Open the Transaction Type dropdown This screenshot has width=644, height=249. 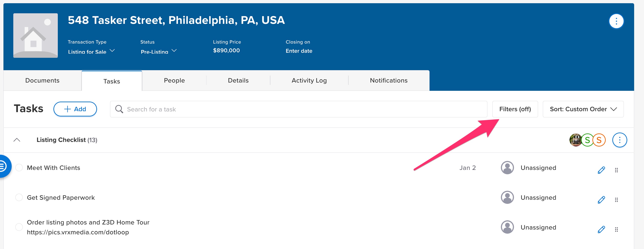tap(91, 51)
